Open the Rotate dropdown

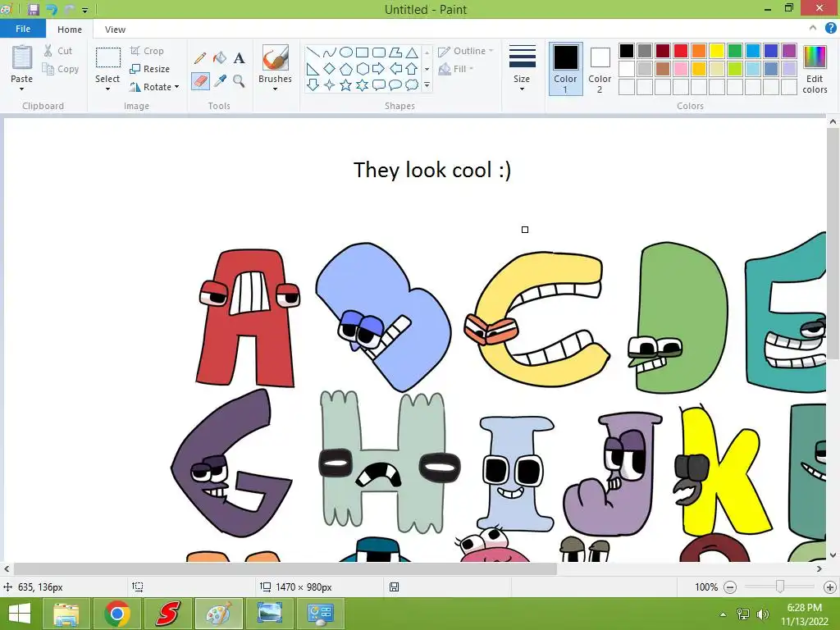[x=153, y=87]
